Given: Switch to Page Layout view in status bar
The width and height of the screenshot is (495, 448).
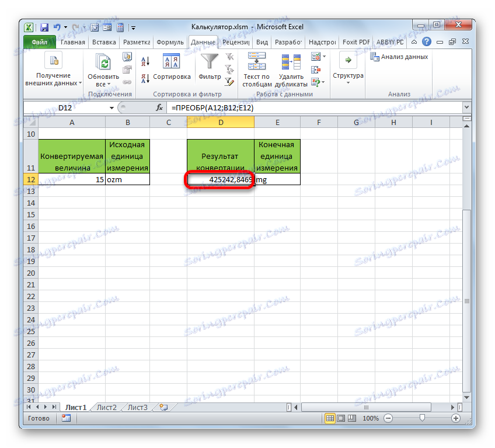Looking at the screenshot, I should 341,418.
